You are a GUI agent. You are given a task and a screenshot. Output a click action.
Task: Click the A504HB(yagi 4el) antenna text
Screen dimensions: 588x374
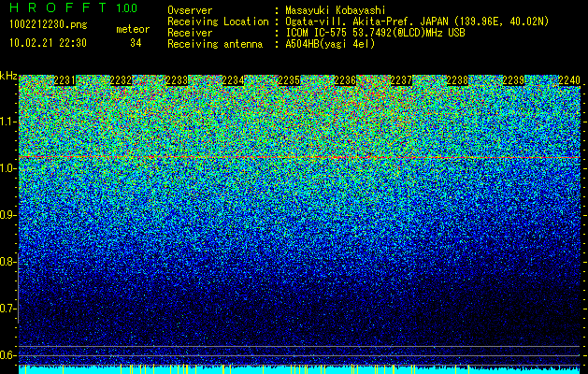330,44
